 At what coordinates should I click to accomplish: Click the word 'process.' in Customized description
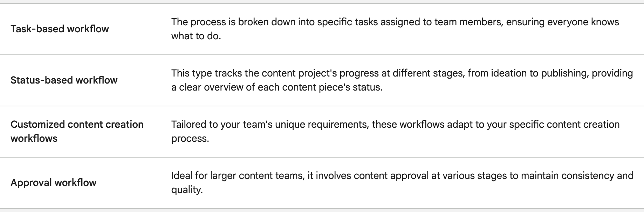point(190,139)
